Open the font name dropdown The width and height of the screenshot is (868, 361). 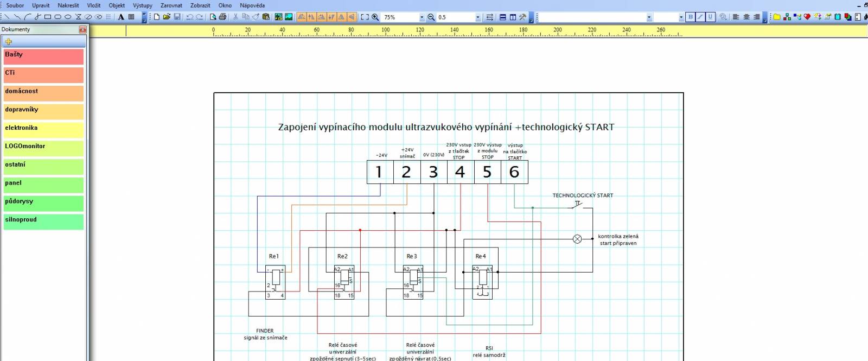[649, 17]
